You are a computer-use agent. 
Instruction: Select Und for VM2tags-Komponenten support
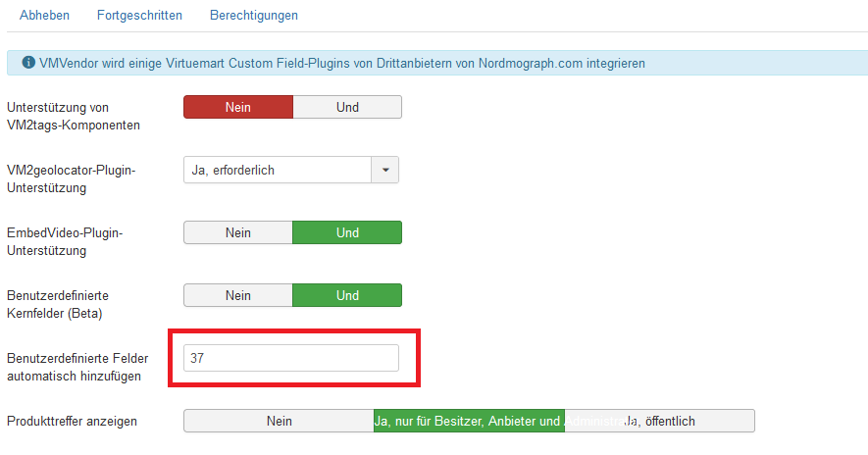[x=347, y=107]
